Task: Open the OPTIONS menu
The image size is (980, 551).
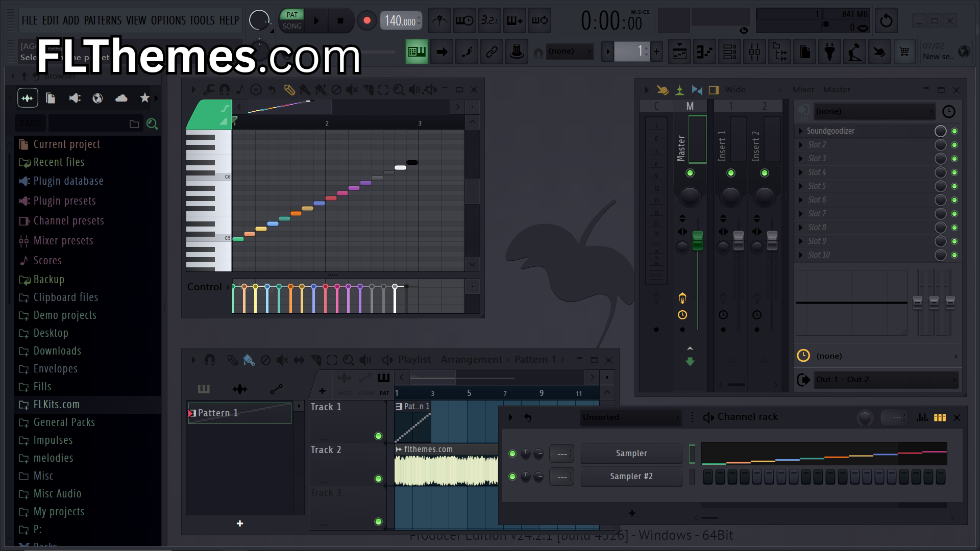Action: pos(168,20)
